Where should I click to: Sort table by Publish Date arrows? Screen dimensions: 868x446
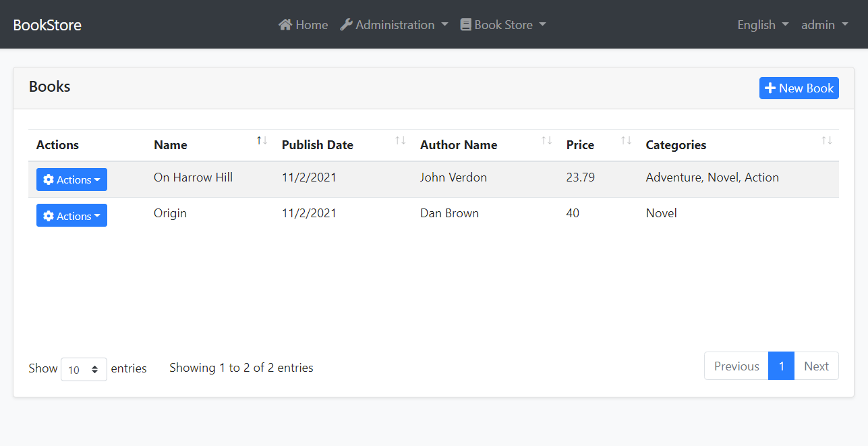pyautogui.click(x=401, y=140)
